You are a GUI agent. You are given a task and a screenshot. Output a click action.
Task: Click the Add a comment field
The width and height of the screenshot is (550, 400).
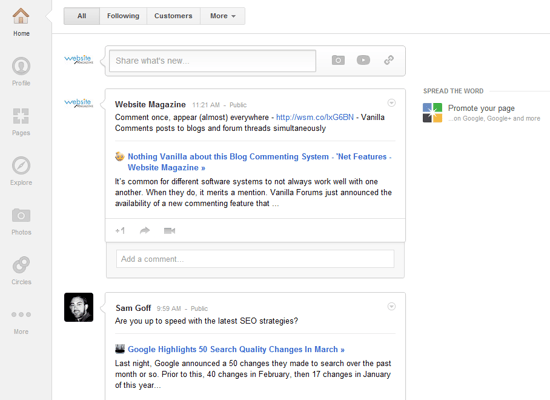coord(255,259)
